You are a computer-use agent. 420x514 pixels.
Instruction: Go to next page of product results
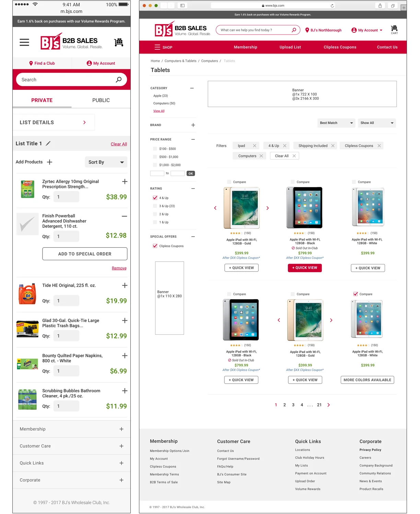pos(328,405)
